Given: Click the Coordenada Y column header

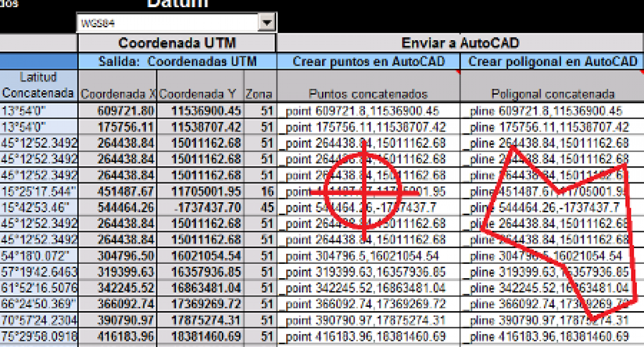Looking at the screenshot, I should [200, 94].
